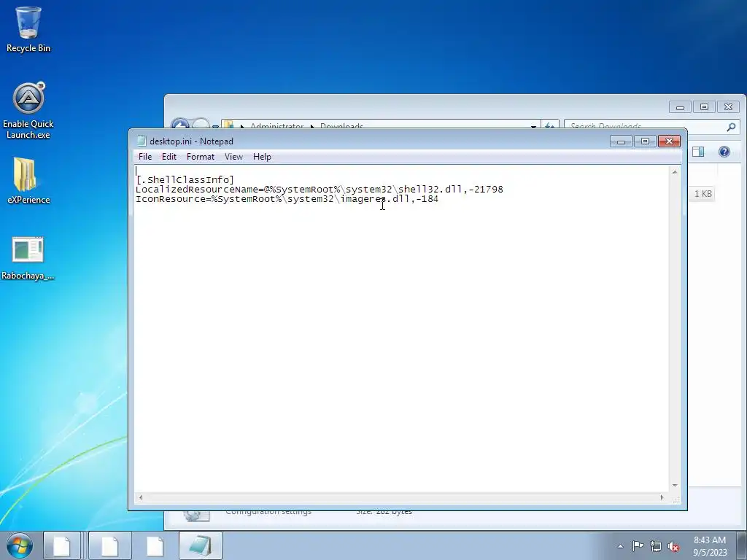Open the Explorer address bar history dropdown
Screen dimensions: 747x560
533,126
